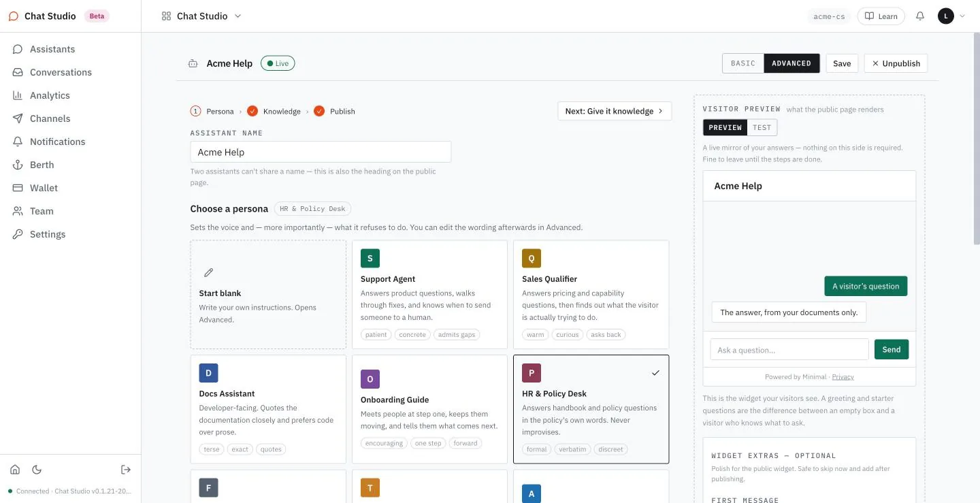Viewport: 980px width, 503px height.
Task: Click the Assistant Name input field
Action: [x=321, y=152]
